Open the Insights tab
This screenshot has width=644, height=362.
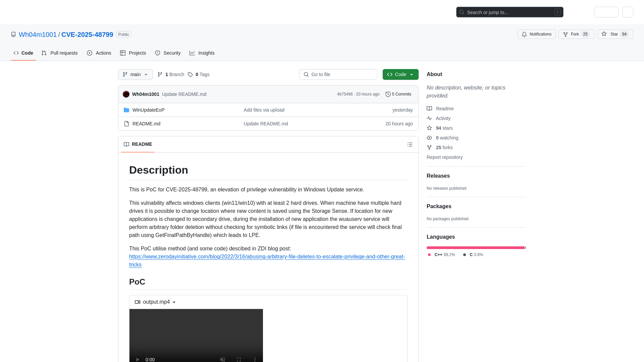(202, 53)
